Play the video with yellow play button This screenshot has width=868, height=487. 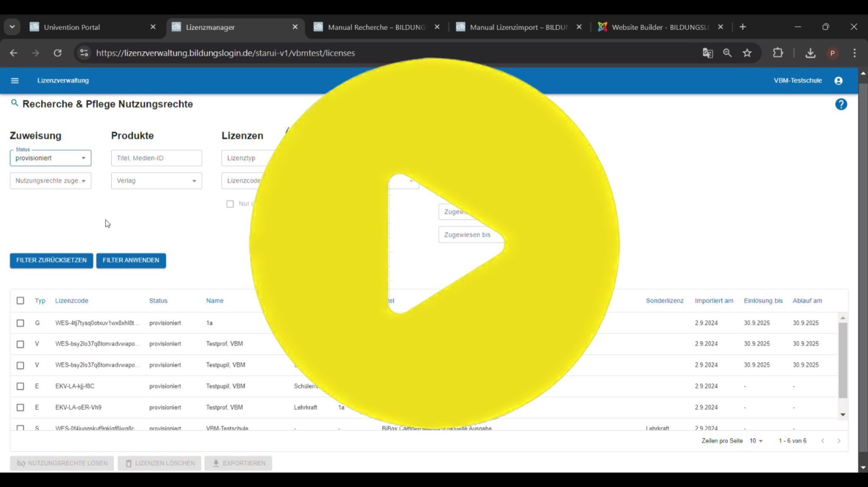[434, 243]
